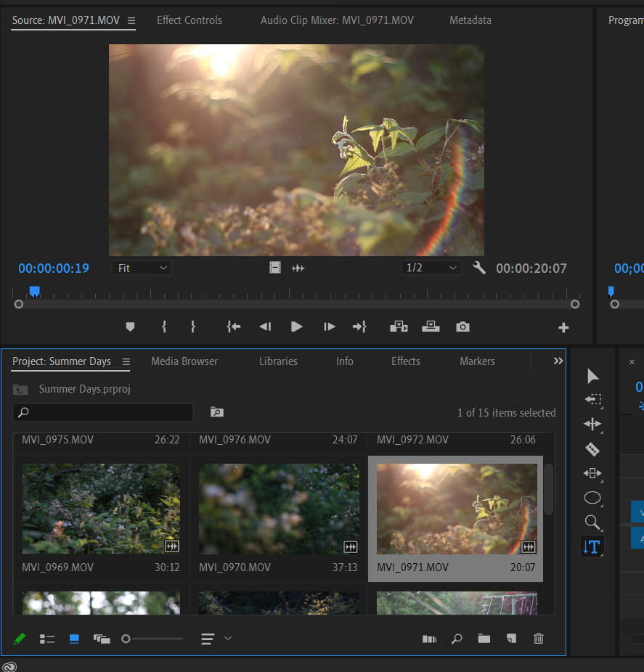The image size is (644, 672).
Task: Select the Razor tool
Action: click(x=592, y=449)
